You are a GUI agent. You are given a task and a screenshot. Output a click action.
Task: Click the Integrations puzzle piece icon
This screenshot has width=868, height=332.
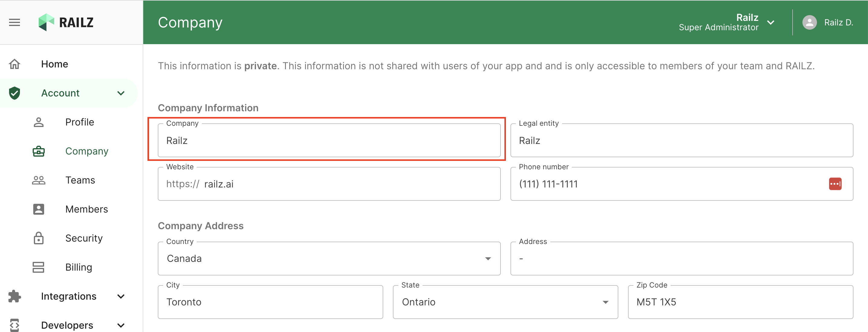tap(15, 296)
